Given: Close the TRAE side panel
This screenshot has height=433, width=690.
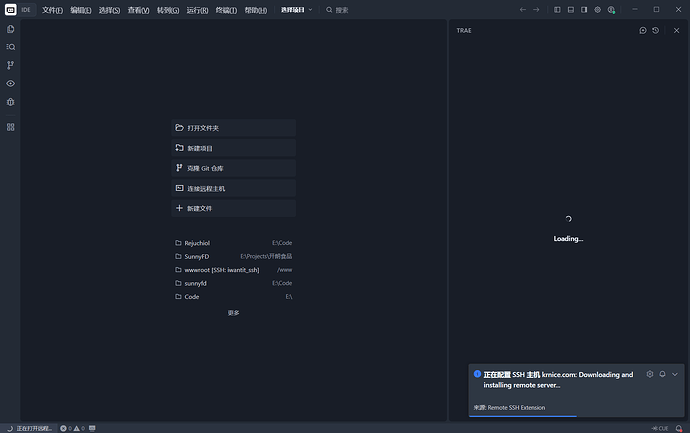Looking at the screenshot, I should [x=676, y=30].
